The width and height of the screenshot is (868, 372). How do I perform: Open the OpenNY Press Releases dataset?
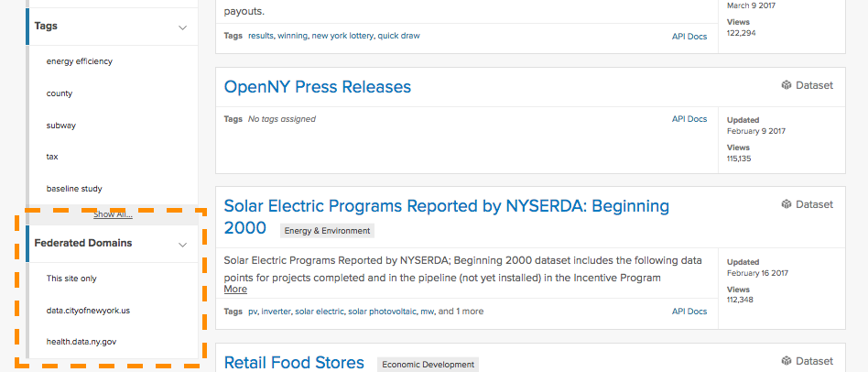tap(317, 87)
